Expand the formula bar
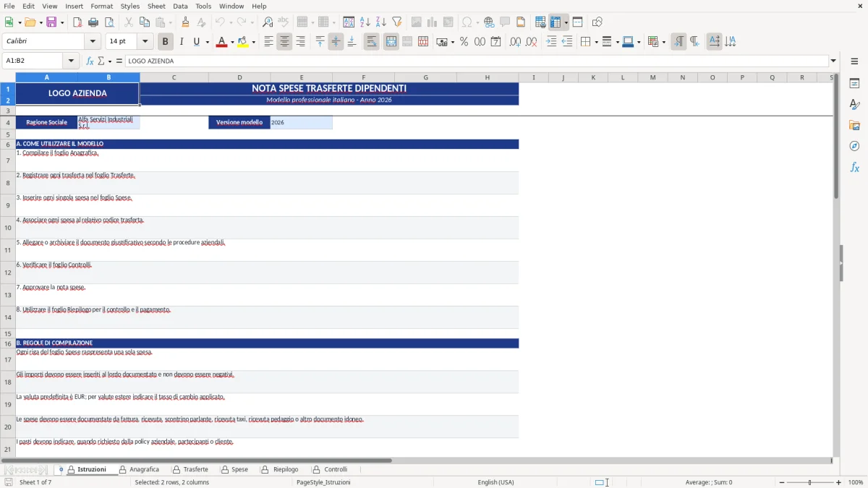868x488 pixels. point(833,61)
